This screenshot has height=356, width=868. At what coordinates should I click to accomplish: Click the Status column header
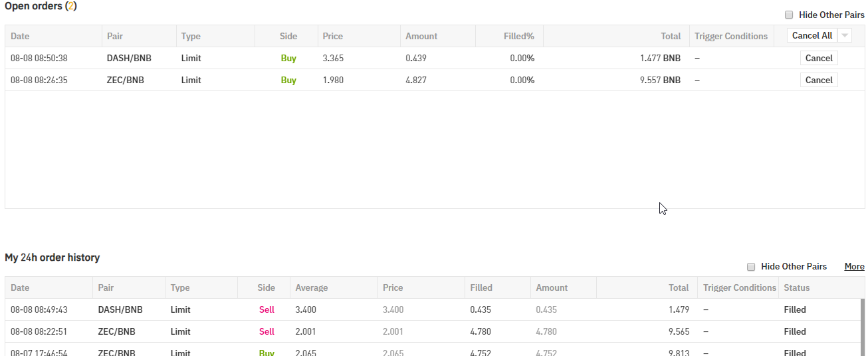point(796,287)
